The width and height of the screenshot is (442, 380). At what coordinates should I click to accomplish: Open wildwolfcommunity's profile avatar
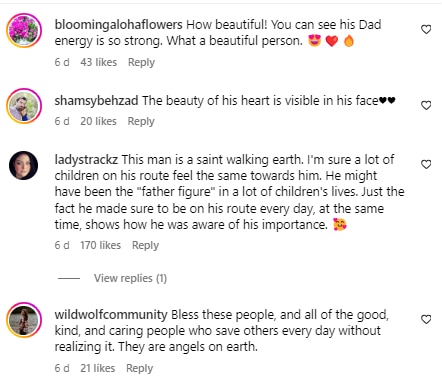point(24,320)
